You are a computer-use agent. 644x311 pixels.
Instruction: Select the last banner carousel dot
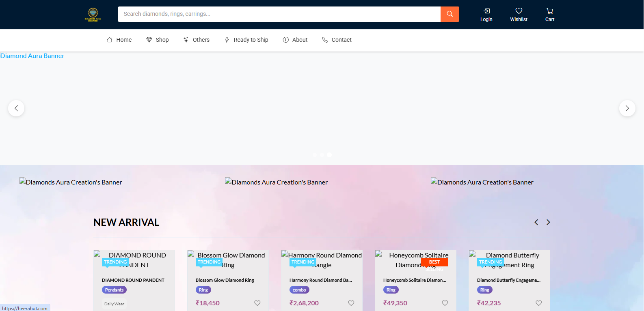click(329, 155)
